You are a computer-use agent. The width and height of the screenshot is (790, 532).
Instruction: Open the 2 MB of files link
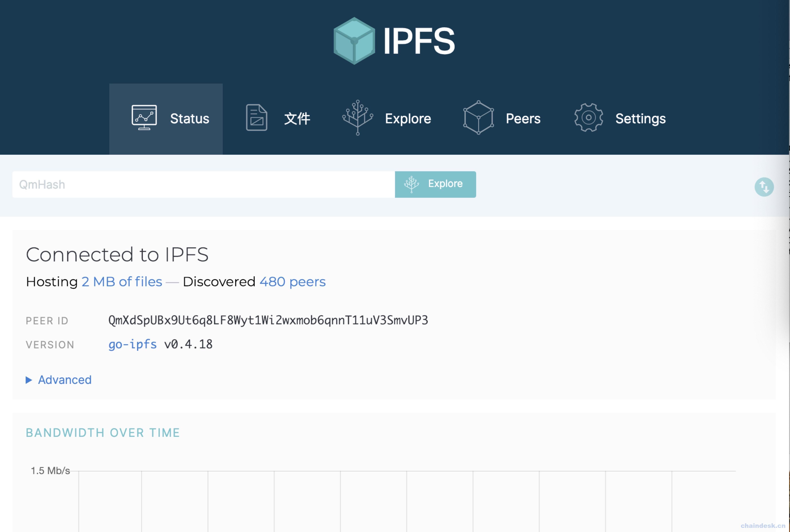(x=122, y=282)
